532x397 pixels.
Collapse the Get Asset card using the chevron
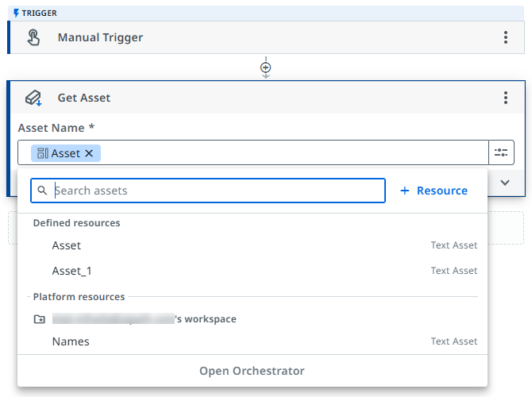coord(505,183)
